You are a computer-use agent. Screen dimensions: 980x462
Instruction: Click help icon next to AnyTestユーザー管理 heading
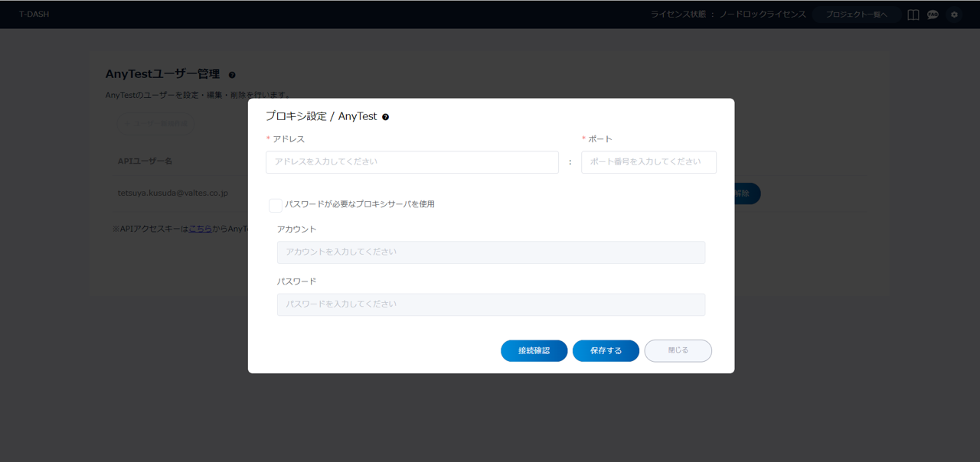tap(232, 75)
